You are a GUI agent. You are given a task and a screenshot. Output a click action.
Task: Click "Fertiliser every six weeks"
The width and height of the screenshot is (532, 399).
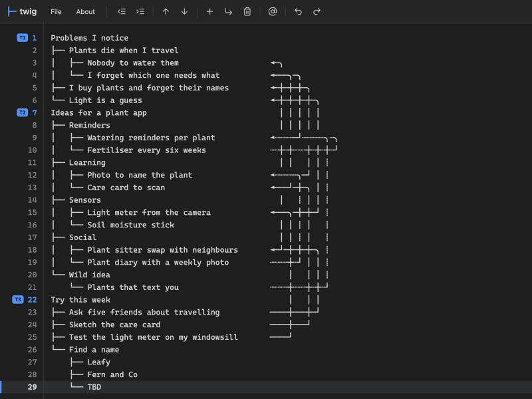point(146,150)
